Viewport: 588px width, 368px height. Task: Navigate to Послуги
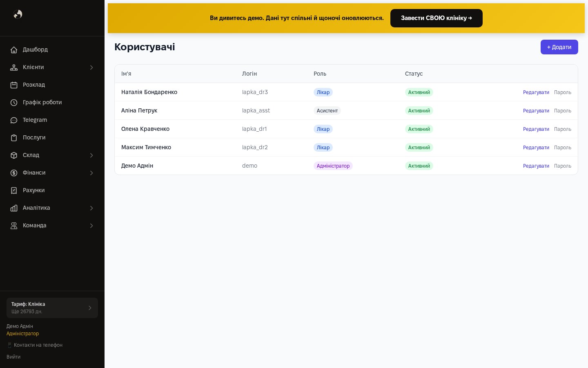coord(52,138)
